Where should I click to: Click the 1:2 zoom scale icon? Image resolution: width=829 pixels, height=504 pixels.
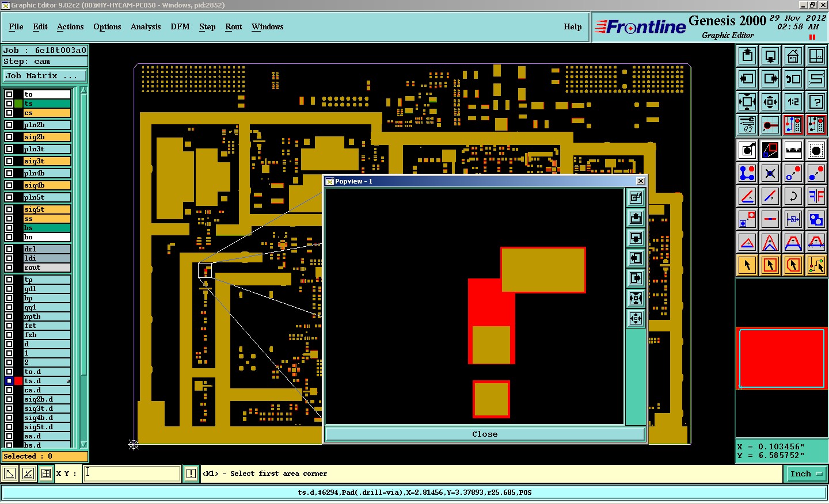click(793, 102)
